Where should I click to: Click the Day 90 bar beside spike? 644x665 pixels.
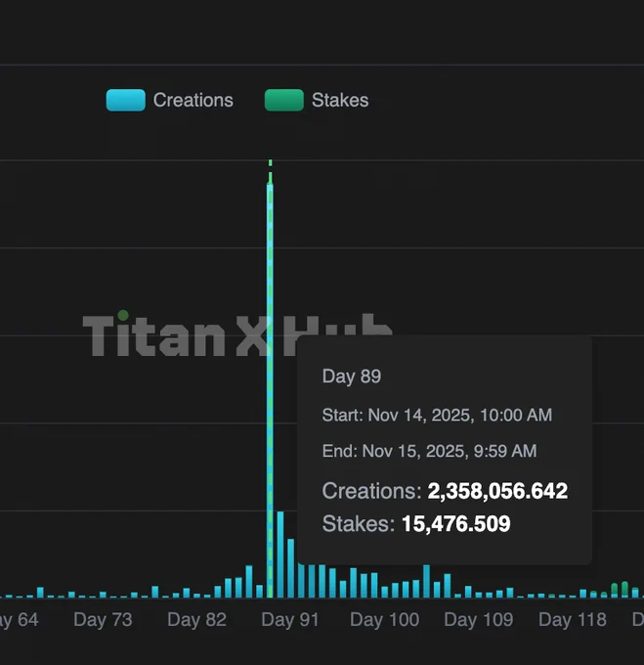(280, 554)
